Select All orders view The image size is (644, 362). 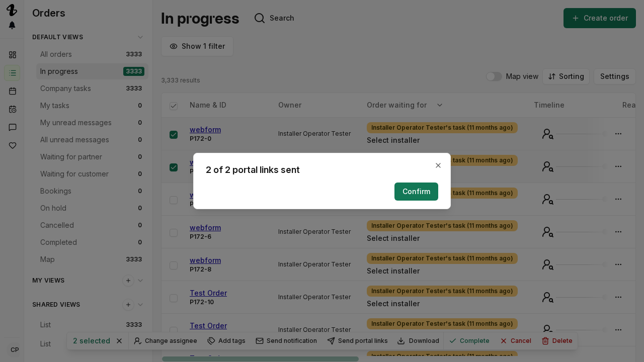[92, 54]
